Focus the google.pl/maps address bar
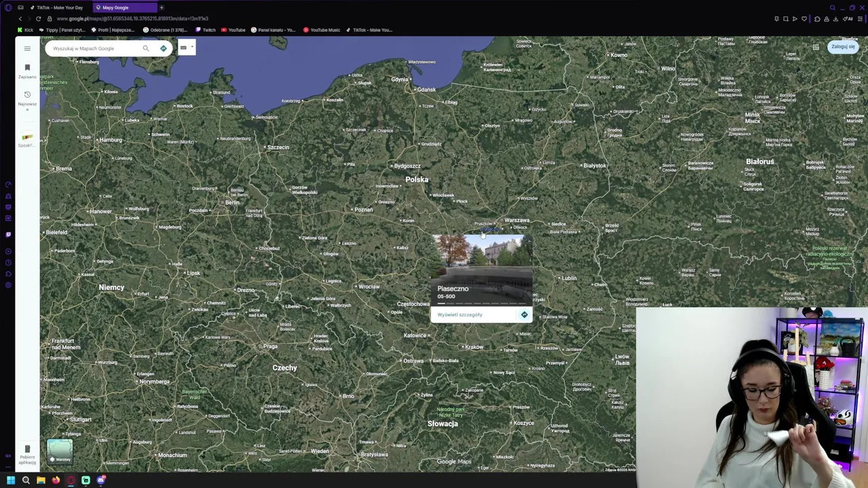 coord(132,19)
